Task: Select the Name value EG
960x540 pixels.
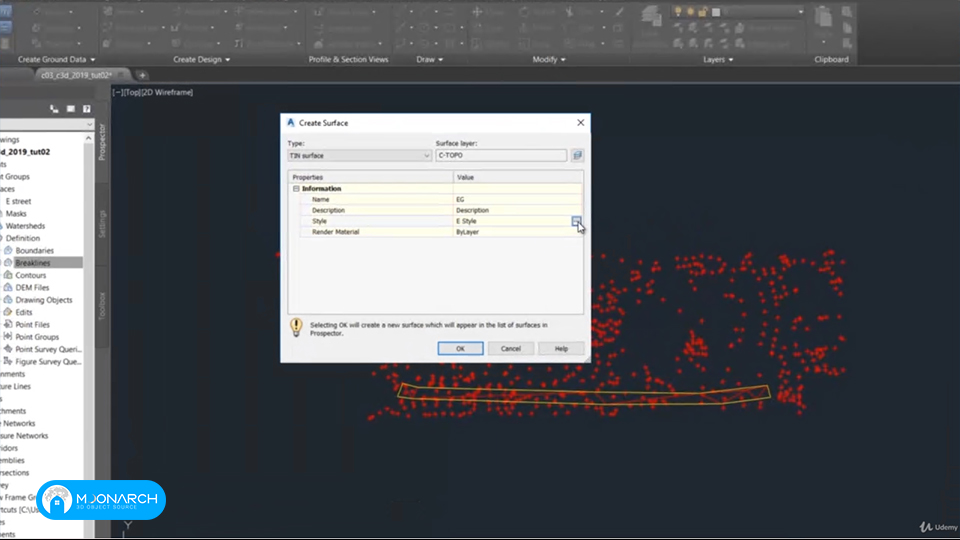Action: tap(517, 200)
